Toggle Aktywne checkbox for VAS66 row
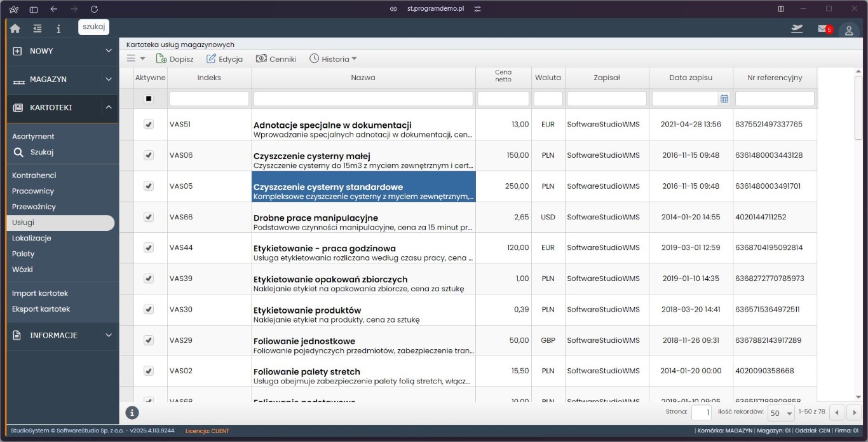This screenshot has height=442, width=868. [x=149, y=217]
